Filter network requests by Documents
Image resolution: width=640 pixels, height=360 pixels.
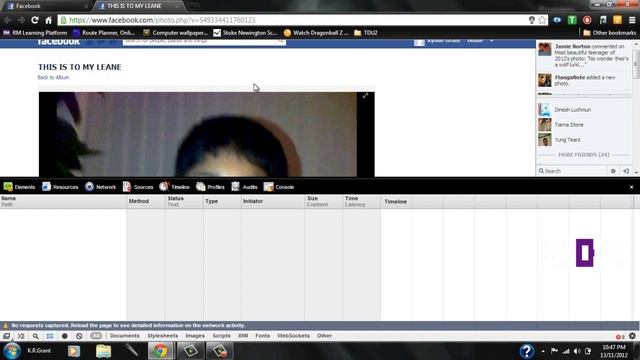(124, 336)
